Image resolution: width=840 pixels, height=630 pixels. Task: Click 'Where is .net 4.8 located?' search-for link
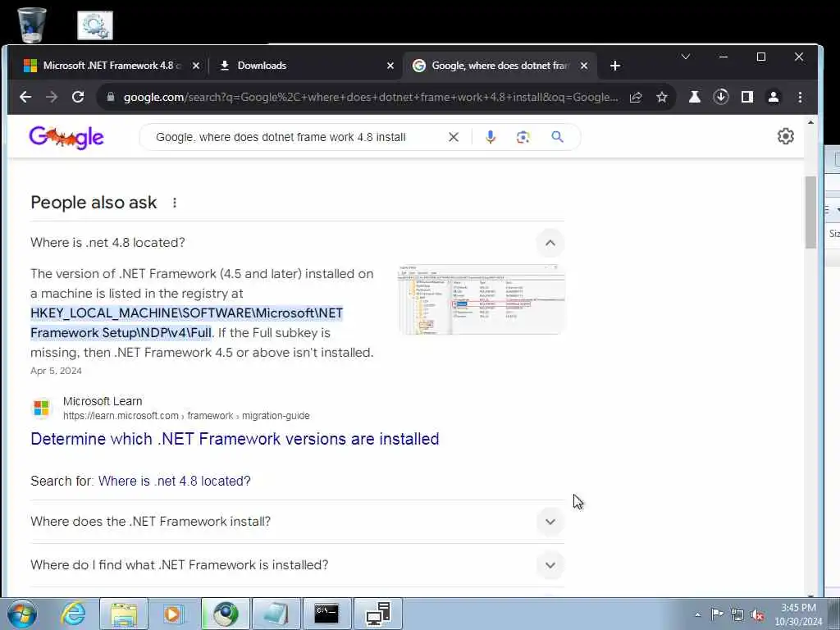174,481
